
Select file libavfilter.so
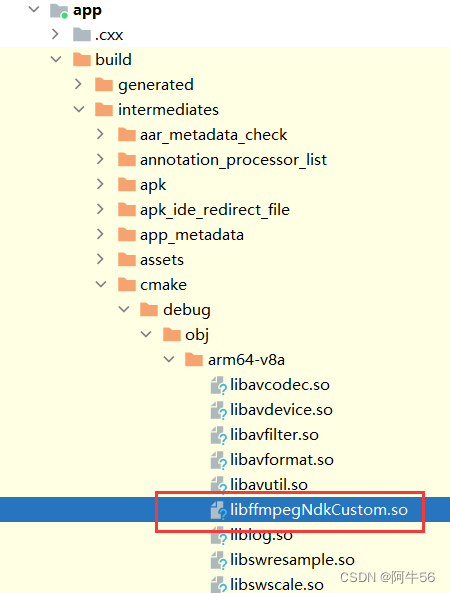point(274,435)
